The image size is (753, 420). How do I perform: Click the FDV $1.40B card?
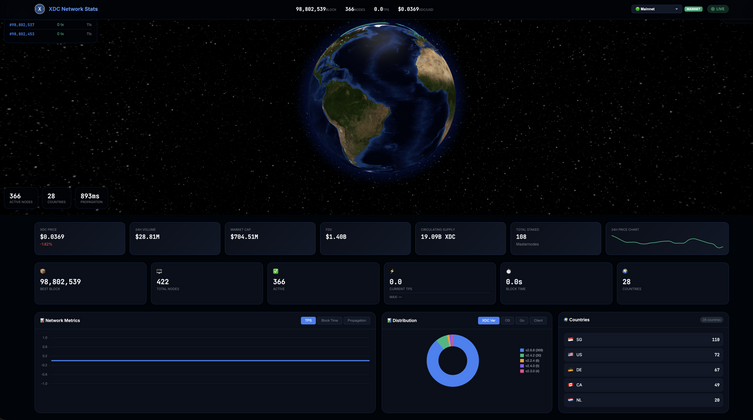click(365, 238)
